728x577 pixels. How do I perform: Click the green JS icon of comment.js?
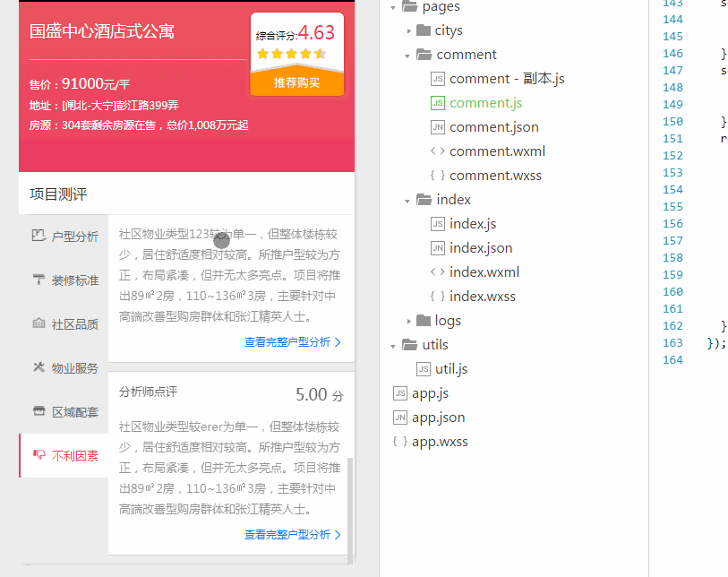click(437, 103)
